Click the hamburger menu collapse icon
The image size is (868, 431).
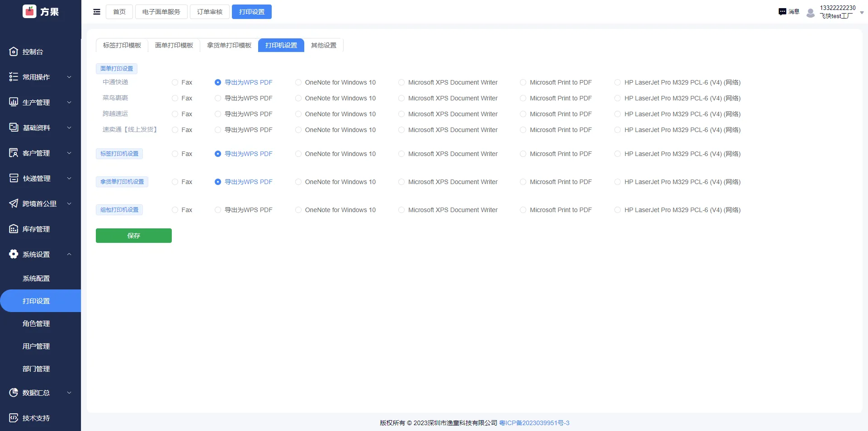[x=97, y=12]
